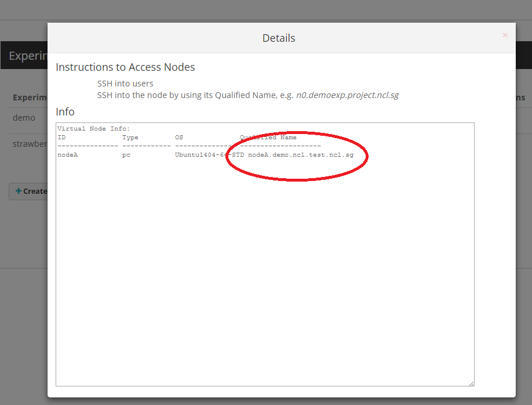
Task: Select the demo experiment row
Action: [24, 117]
